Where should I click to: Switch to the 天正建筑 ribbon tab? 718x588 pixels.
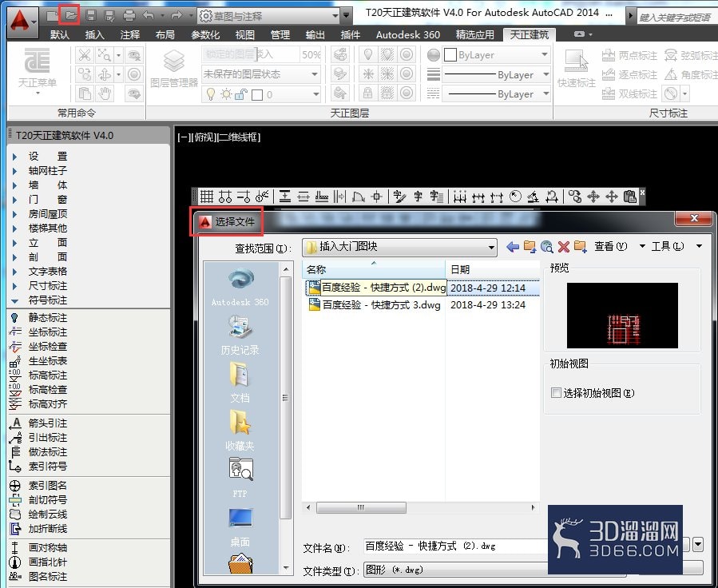[x=529, y=35]
